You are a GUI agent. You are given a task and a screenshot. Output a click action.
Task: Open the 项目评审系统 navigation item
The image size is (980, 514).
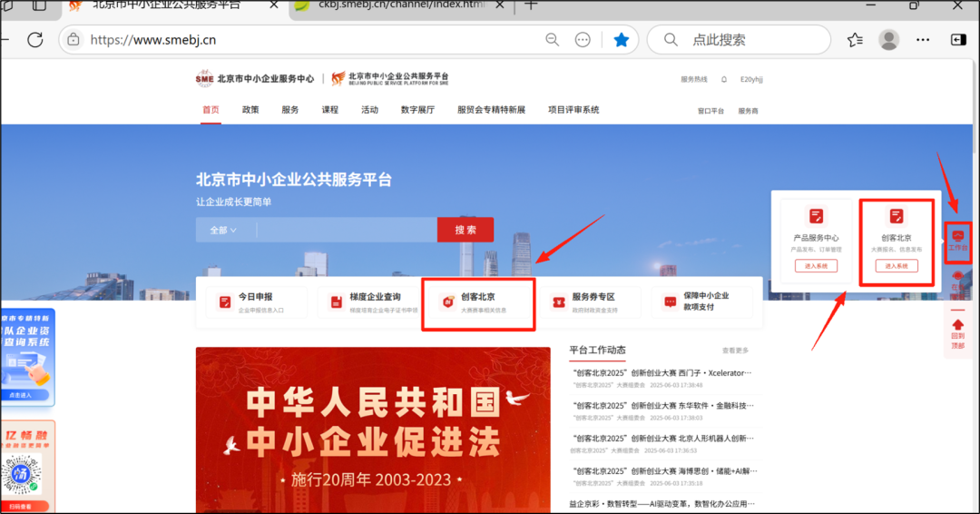coord(573,110)
